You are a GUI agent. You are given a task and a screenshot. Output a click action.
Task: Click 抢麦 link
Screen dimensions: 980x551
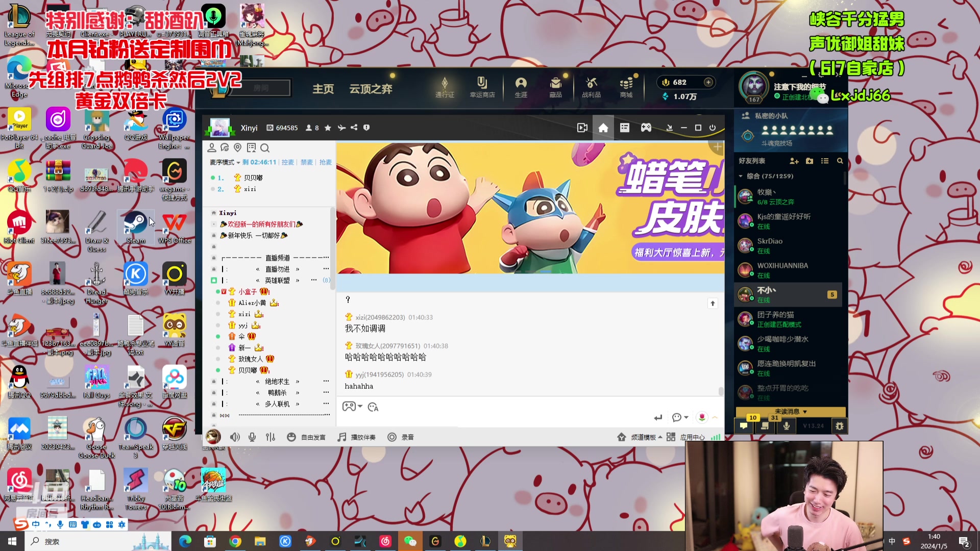326,162
